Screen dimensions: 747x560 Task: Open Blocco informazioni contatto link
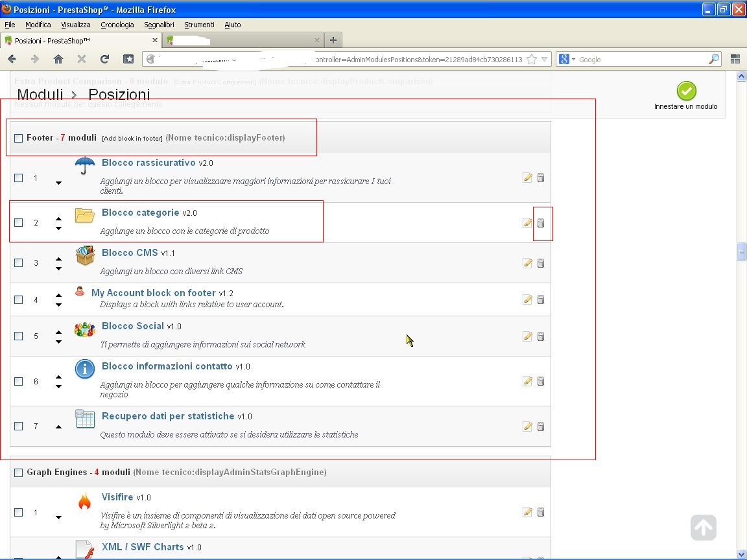(x=167, y=366)
